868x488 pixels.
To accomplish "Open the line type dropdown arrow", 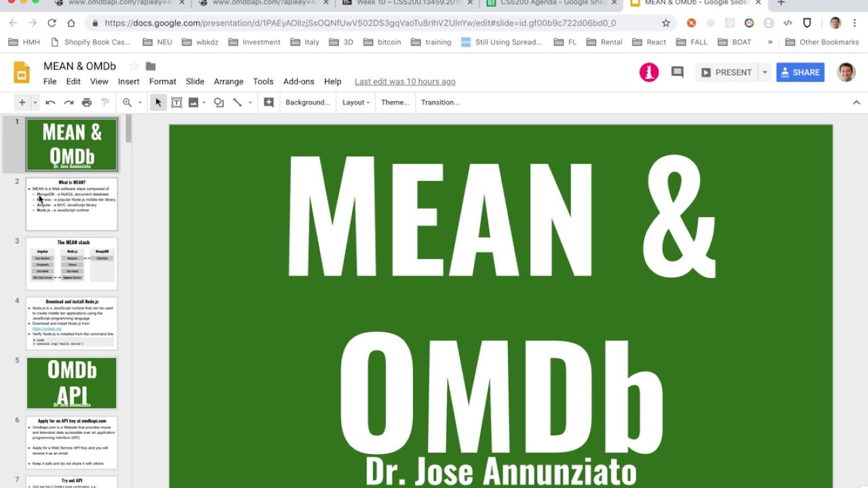I will [x=250, y=102].
